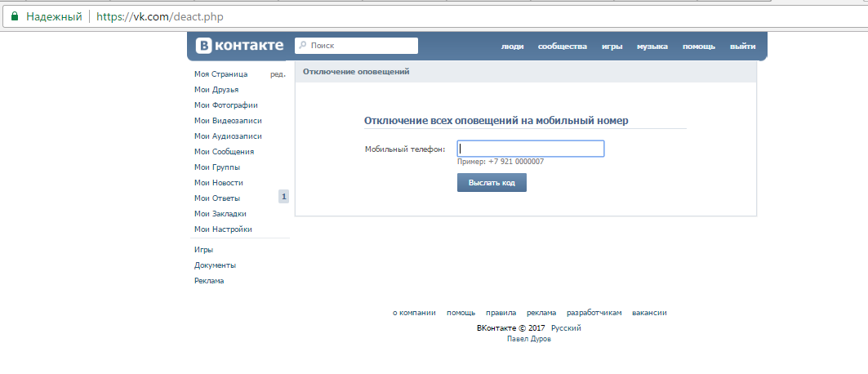Open Мои Сообщения in the sidebar
Screen dimensions: 868x374
point(224,151)
